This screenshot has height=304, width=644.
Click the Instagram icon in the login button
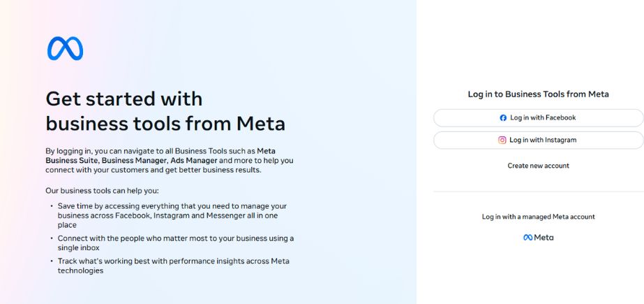pos(502,140)
